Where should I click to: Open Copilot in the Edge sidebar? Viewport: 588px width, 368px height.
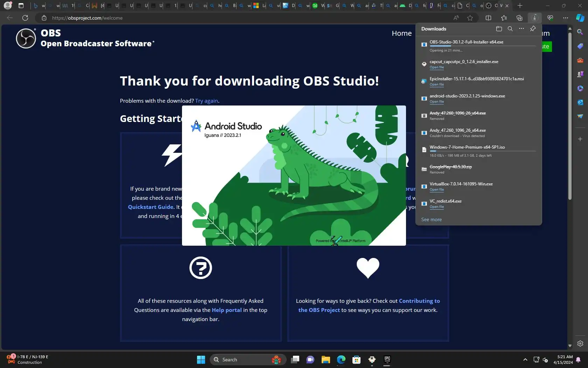pos(580,18)
